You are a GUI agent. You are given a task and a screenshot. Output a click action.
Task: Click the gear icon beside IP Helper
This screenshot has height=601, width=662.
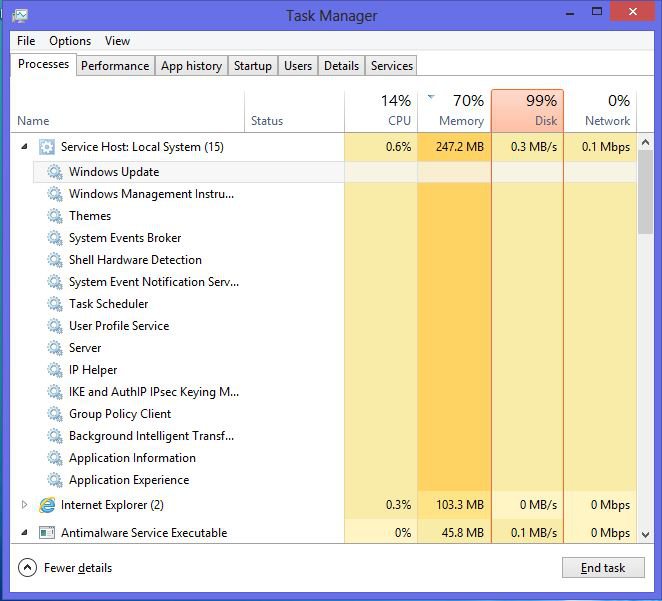54,370
